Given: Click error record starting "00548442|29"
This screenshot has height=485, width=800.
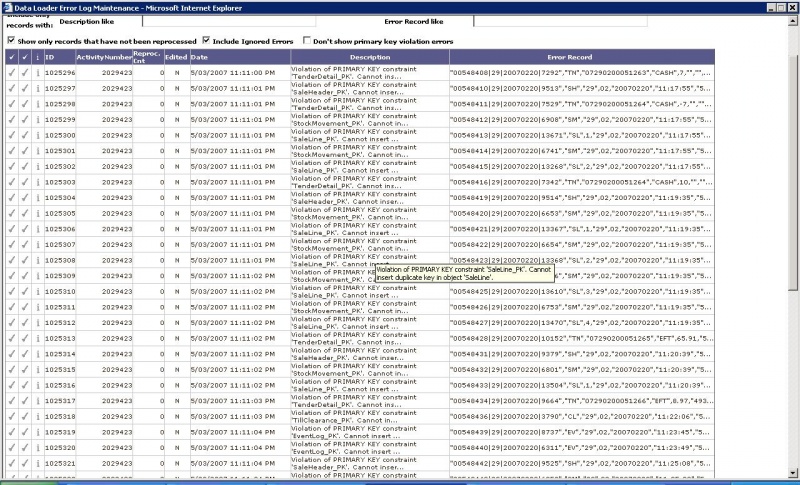Looking at the screenshot, I should click(x=581, y=464).
